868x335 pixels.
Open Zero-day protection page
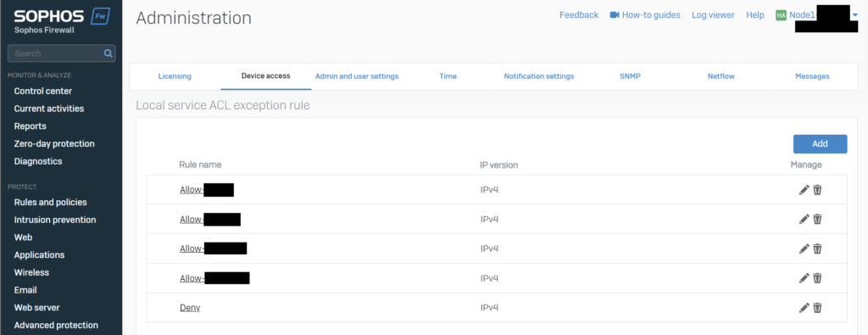tap(54, 143)
